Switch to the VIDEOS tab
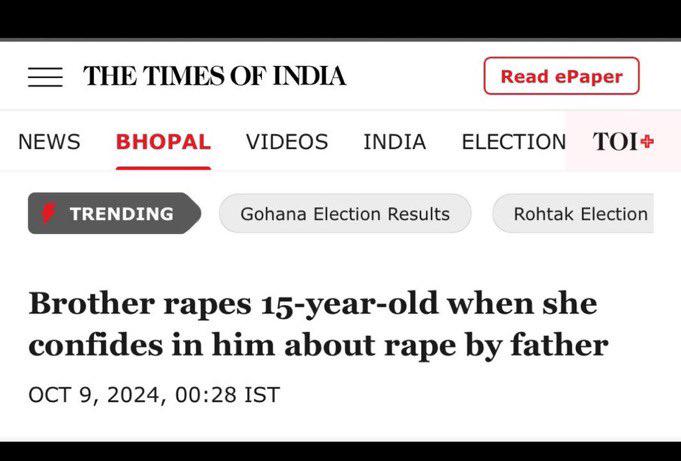Image resolution: width=681 pixels, height=461 pixels. 287,142
